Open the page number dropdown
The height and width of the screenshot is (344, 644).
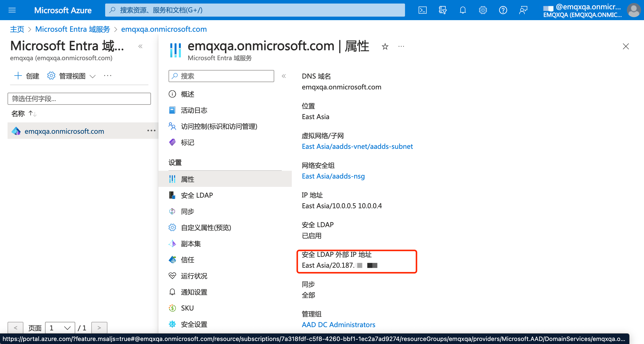[60, 327]
